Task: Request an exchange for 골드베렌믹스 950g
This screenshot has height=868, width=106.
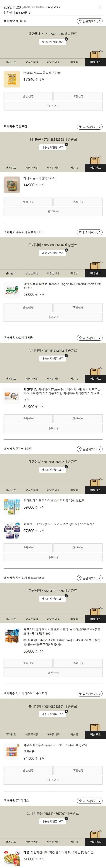Action: tap(78, 202)
